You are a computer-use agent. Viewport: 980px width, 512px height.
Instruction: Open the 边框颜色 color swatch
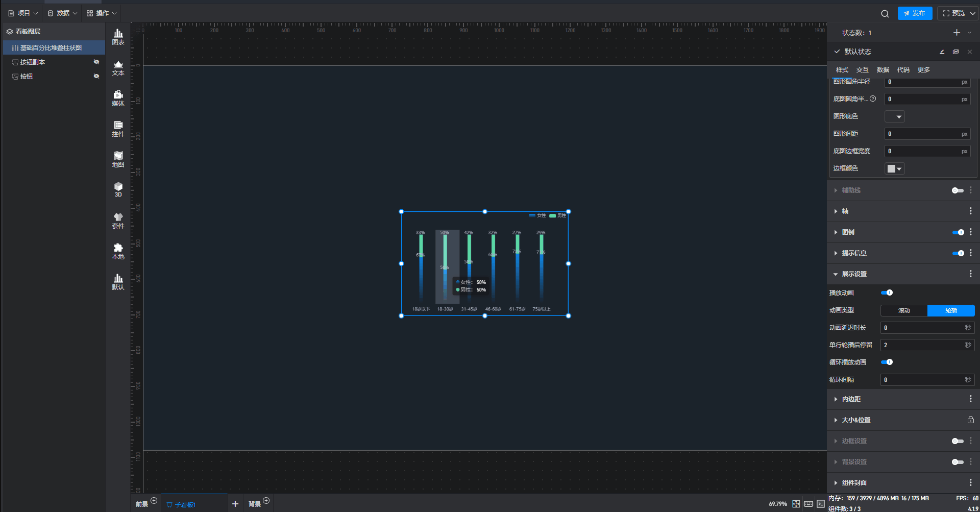point(894,169)
